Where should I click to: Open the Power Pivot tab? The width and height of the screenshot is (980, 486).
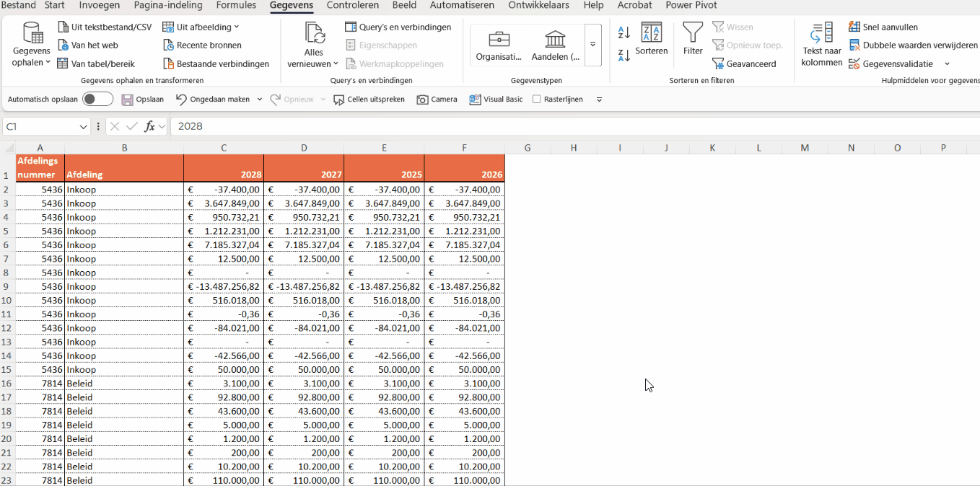coord(691,6)
